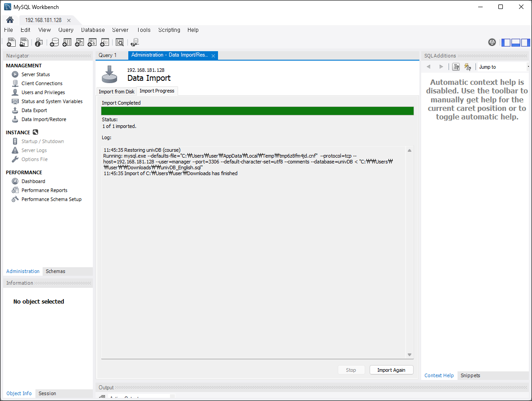Screen dimensions: 532x401
Task: Switch to the Session tab
Action: tap(47, 393)
